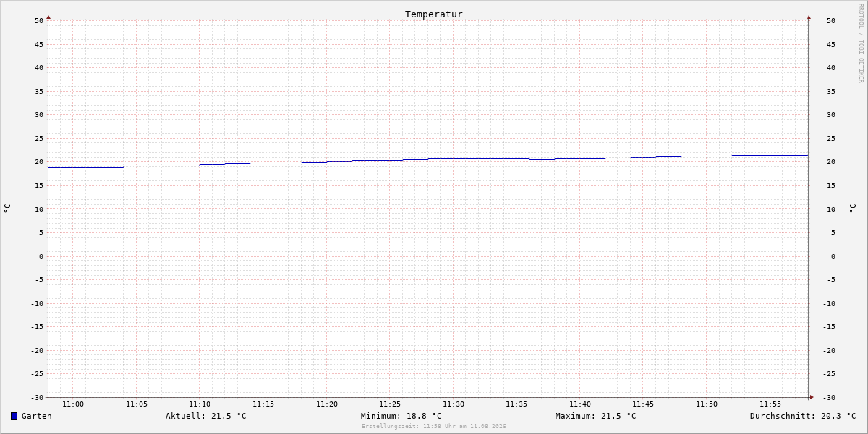Click the RRDTOOL / TOBI OETIKER watermark
Viewport: 868px width, 434px height.
(x=861, y=43)
